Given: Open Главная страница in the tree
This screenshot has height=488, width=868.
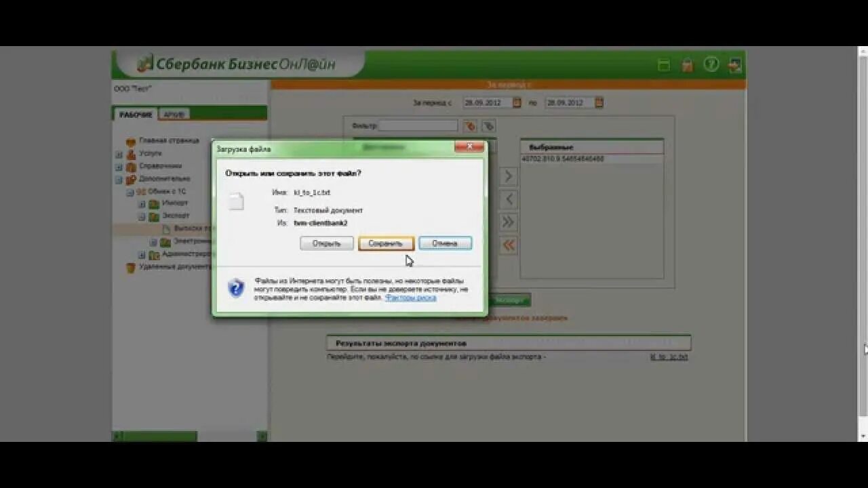Looking at the screenshot, I should pos(169,140).
